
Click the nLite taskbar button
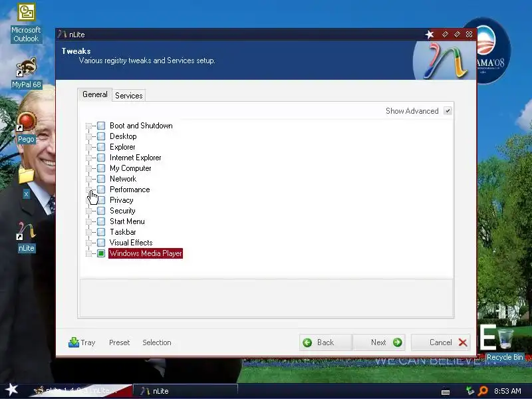point(186,391)
